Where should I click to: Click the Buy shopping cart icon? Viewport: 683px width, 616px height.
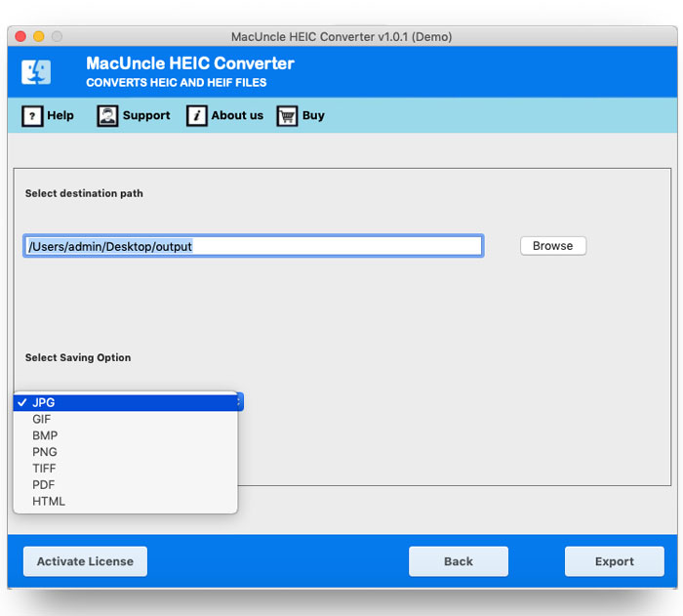coord(287,116)
